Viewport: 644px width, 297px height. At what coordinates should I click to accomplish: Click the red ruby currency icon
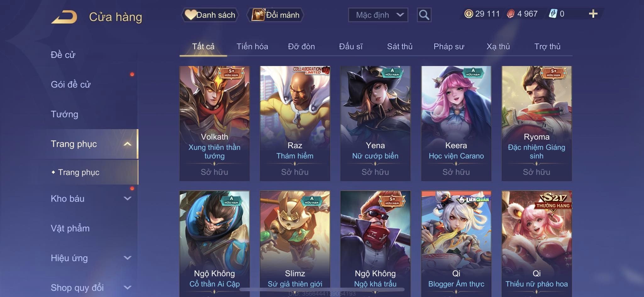tap(511, 14)
